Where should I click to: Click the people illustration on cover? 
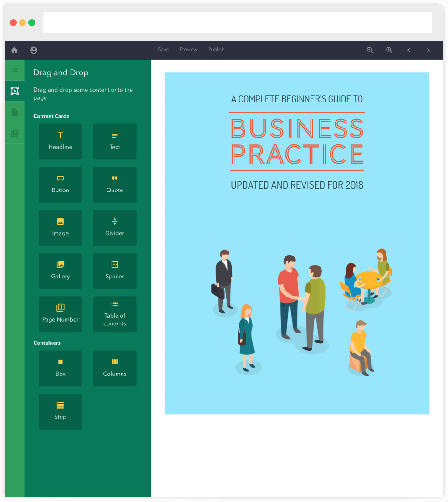click(301, 312)
